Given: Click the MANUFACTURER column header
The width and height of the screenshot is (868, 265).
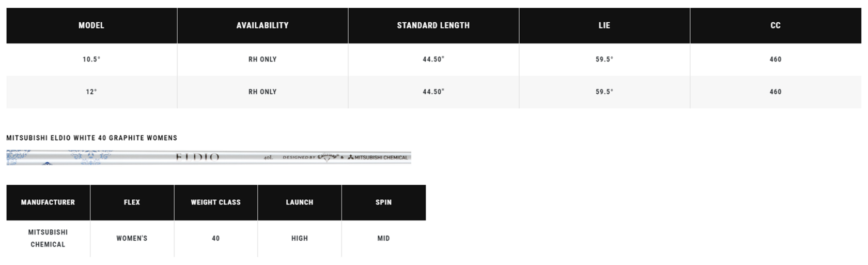Looking at the screenshot, I should click(48, 202).
